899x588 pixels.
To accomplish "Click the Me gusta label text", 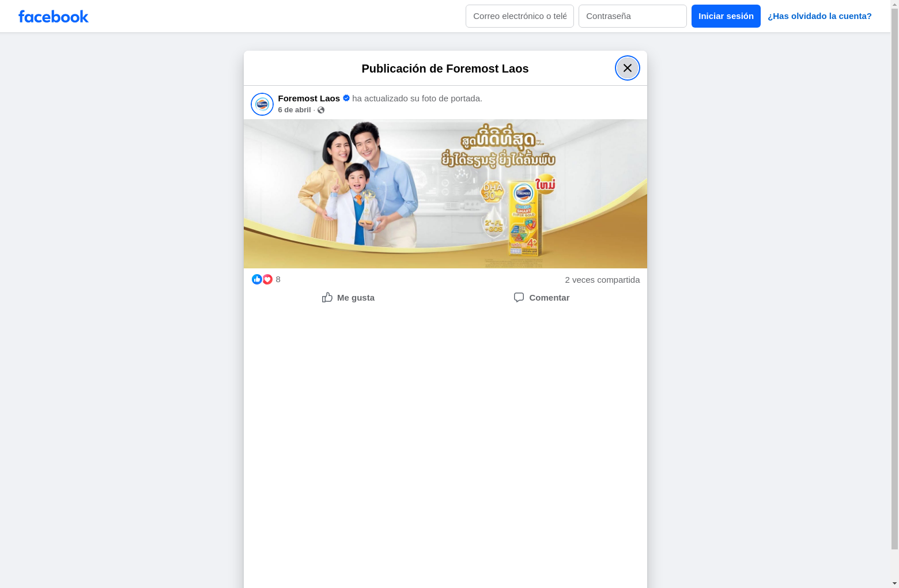I will tap(356, 298).
